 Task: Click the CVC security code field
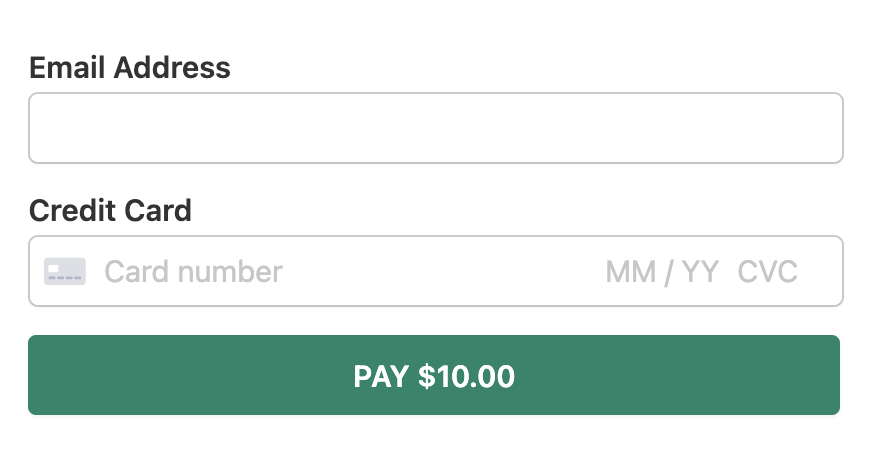(x=767, y=272)
